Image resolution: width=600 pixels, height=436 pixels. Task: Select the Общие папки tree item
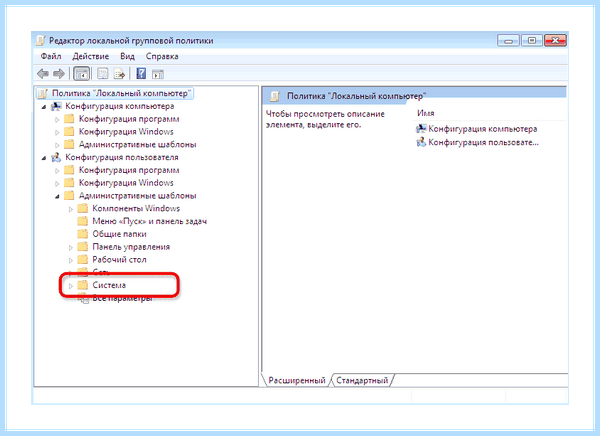click(x=119, y=234)
